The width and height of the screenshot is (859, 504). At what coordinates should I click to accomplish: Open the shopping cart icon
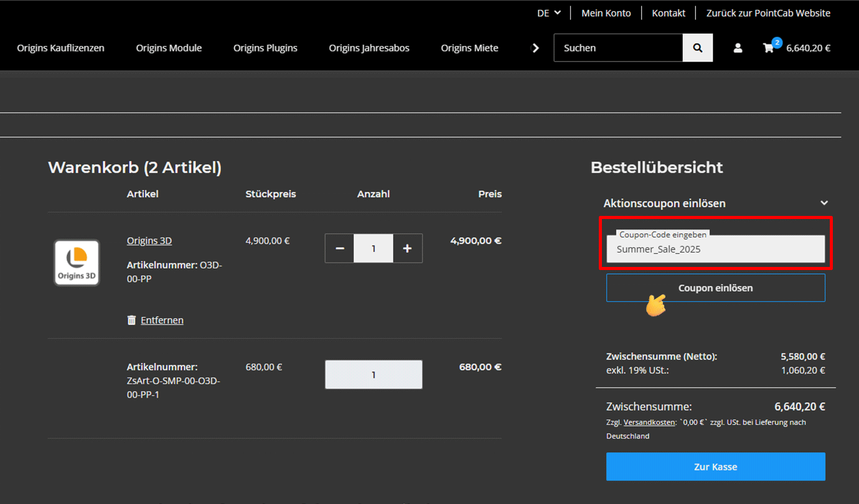point(769,48)
